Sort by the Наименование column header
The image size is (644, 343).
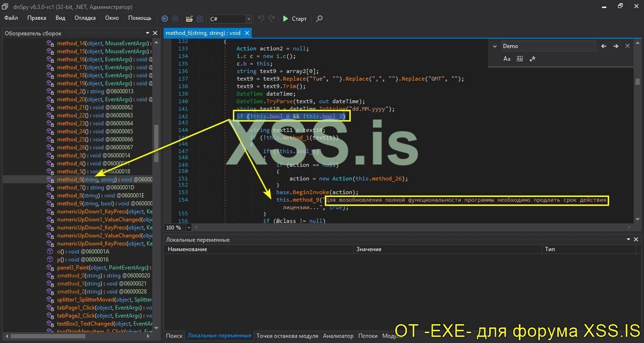(x=258, y=249)
